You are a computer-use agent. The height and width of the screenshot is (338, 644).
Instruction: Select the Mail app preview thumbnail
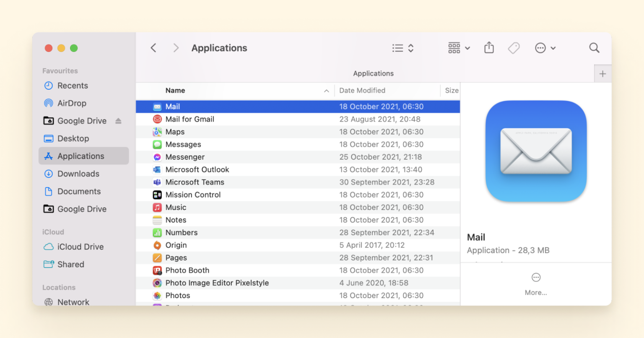536,152
